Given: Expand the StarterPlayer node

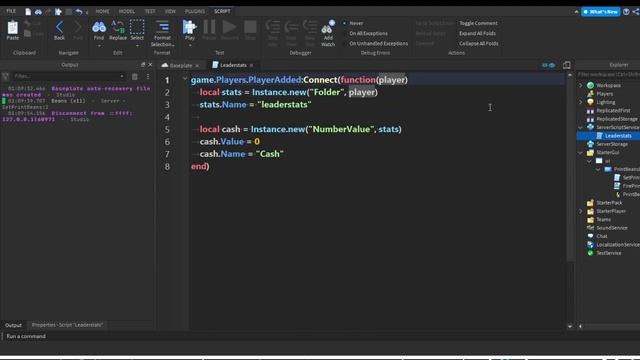Looking at the screenshot, I should tap(581, 211).
